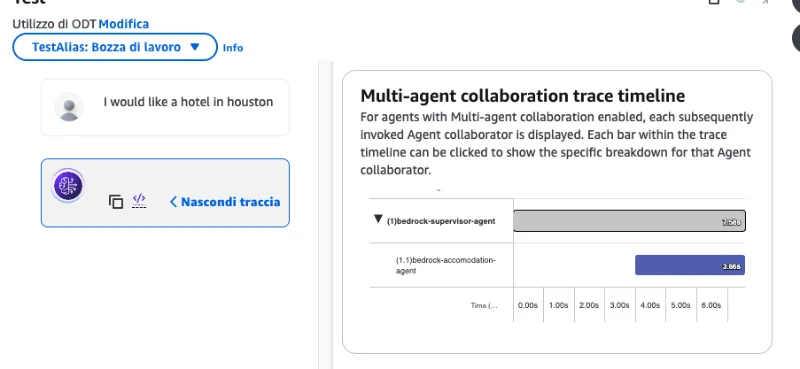
Task: Click the 0.00s tick on the time axis
Action: coord(528,305)
